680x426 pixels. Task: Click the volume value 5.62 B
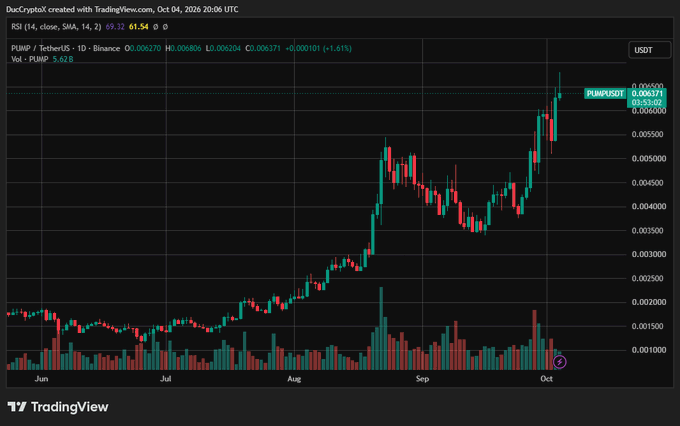(63, 59)
